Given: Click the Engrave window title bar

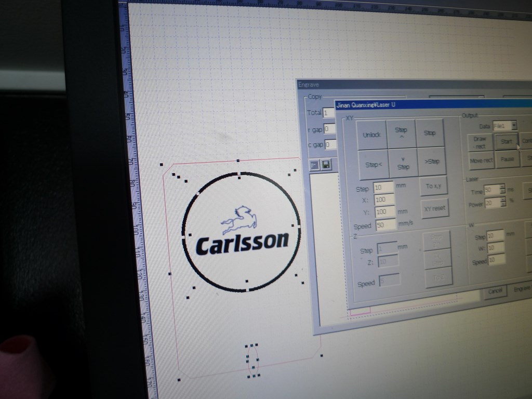Looking at the screenshot, I should 415,85.
